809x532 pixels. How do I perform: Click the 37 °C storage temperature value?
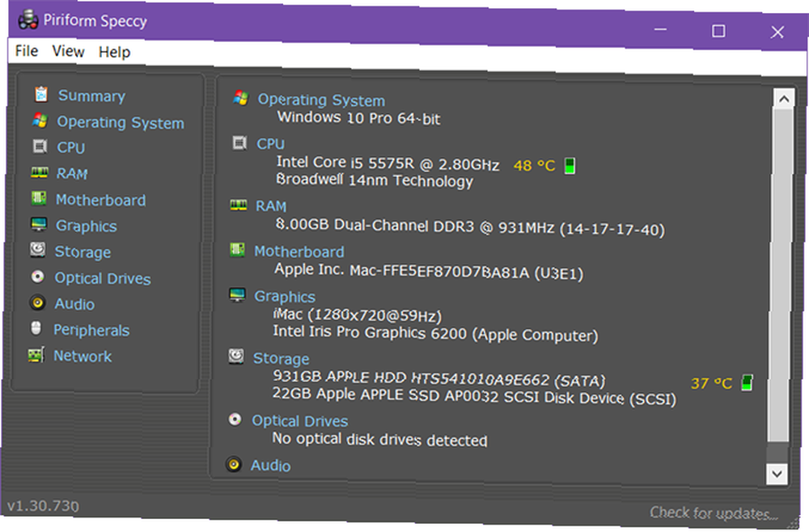[x=711, y=383]
